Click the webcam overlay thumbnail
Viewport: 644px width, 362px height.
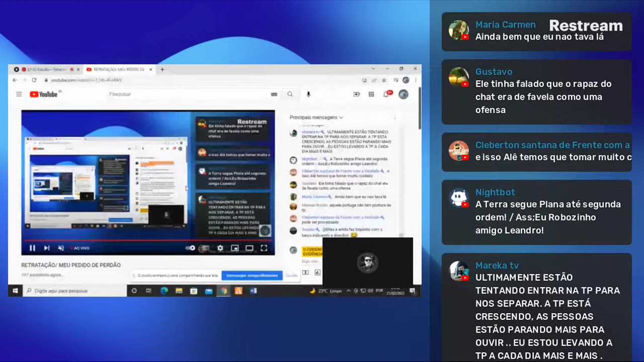coord(368,262)
